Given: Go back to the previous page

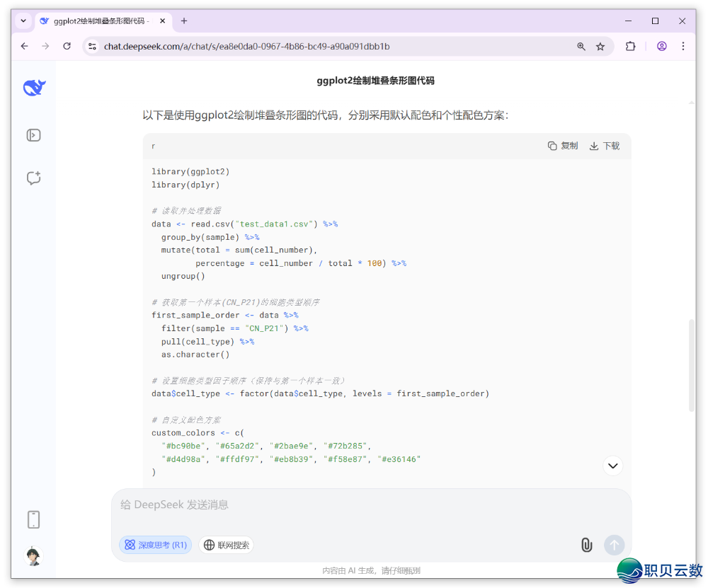Looking at the screenshot, I should pyautogui.click(x=24, y=46).
